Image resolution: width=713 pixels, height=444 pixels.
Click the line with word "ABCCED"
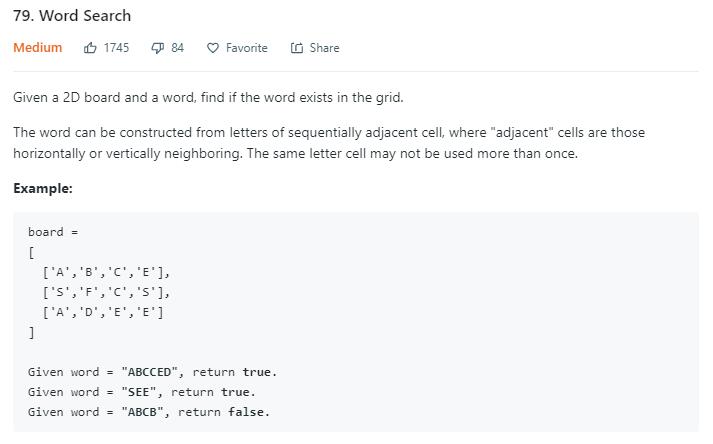click(152, 372)
